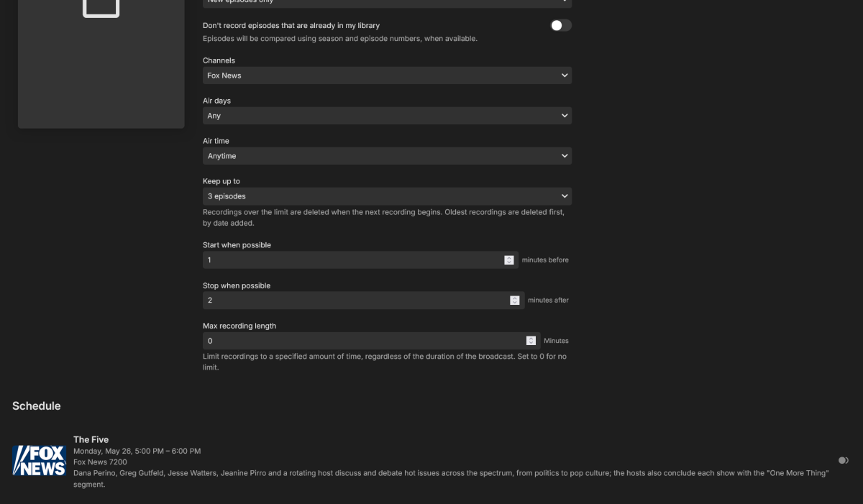863x504 pixels.
Task: Click the Stop when possible spinner arrows
Action: click(515, 301)
